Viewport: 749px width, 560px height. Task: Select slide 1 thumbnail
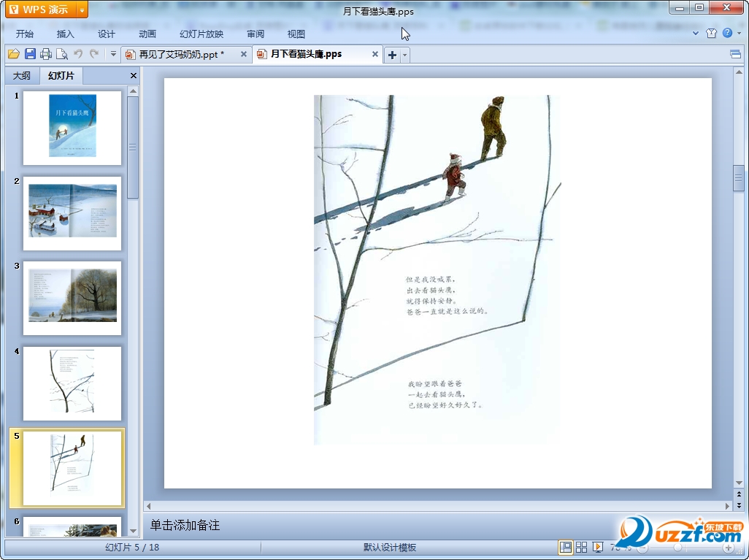pos(72,128)
